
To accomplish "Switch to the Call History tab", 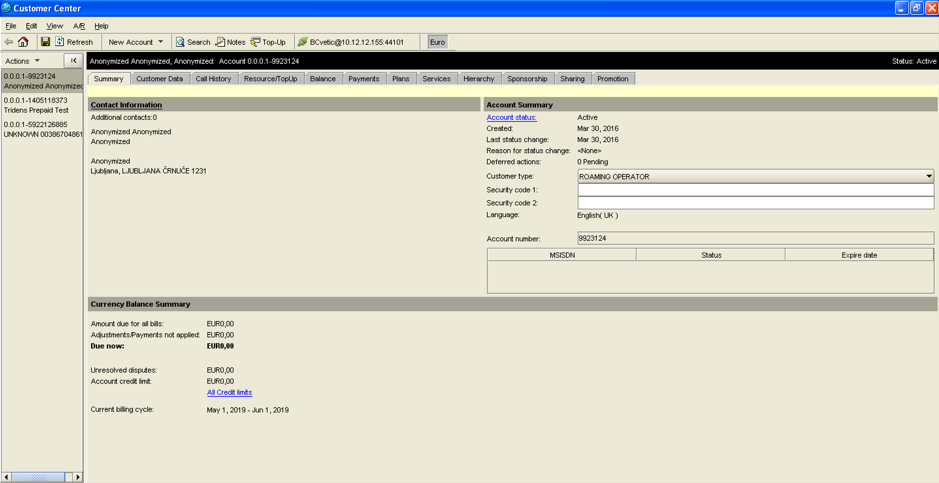I will tap(213, 78).
